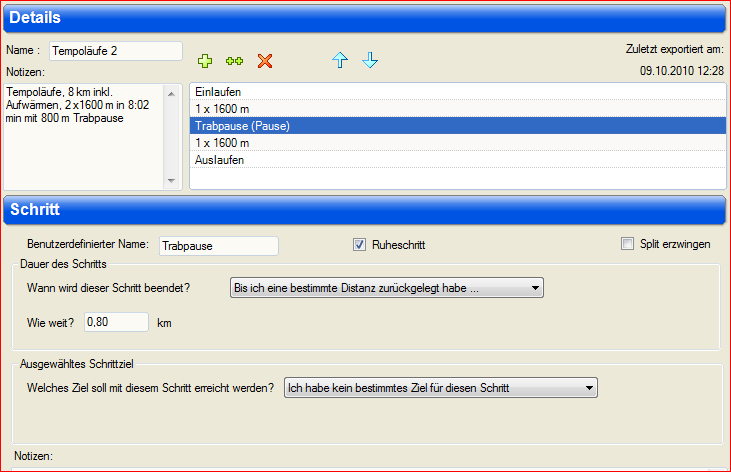Enable the Split erzwingen checkbox

pos(628,244)
